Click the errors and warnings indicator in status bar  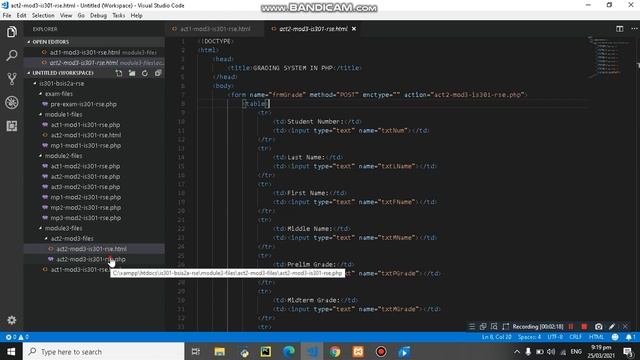pyautogui.click(x=17, y=337)
